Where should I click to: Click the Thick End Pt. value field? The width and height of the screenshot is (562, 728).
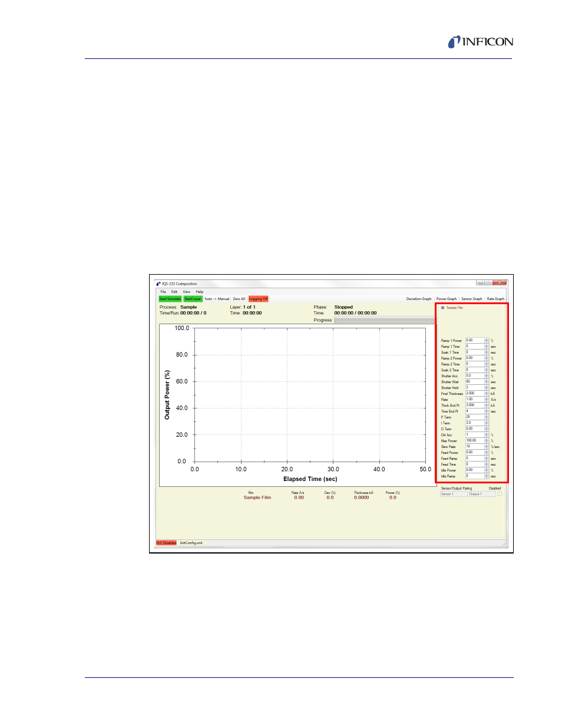[x=475, y=405]
